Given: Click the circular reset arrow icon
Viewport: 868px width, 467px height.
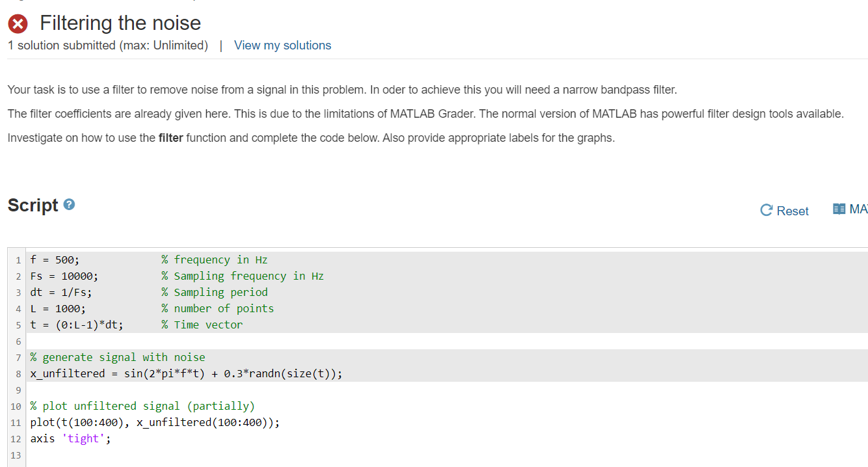Looking at the screenshot, I should click(768, 210).
